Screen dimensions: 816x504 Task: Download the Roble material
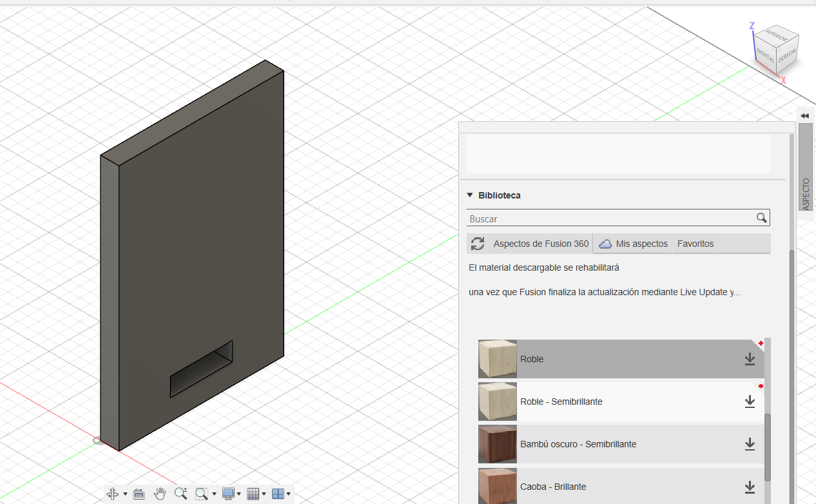point(750,359)
